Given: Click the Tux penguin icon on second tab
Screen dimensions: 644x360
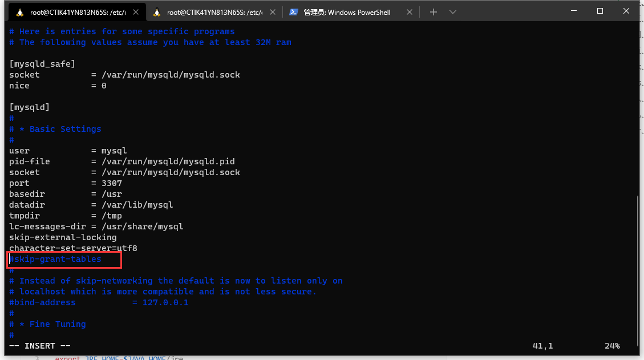Looking at the screenshot, I should [156, 13].
